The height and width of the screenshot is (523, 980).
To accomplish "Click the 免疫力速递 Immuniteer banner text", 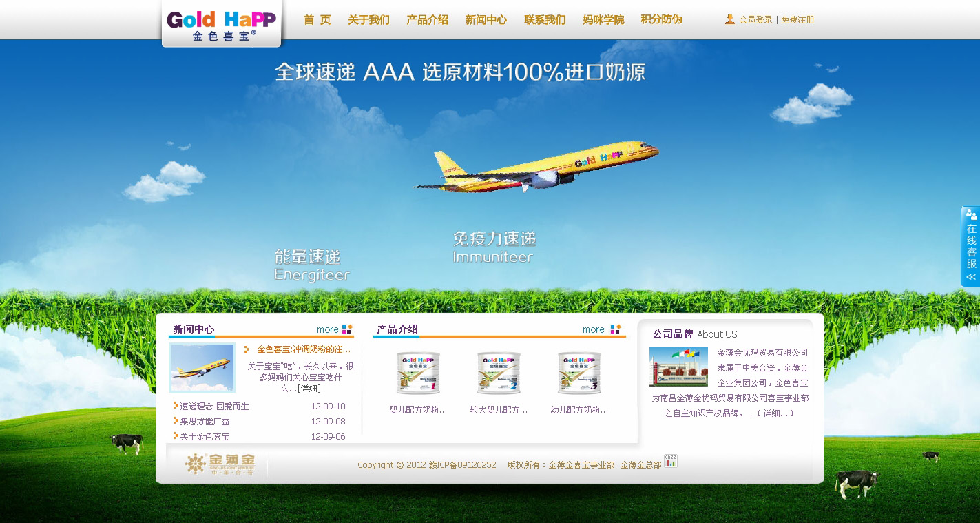I will click(494, 247).
